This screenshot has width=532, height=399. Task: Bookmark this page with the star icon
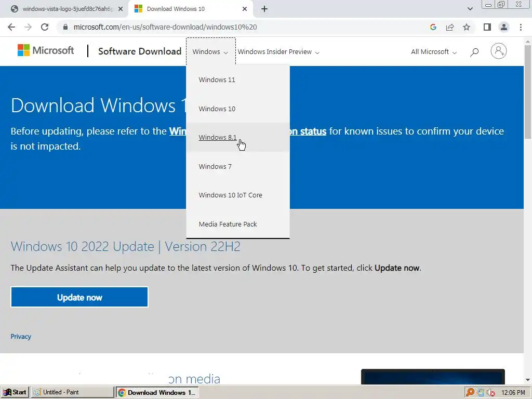(x=467, y=27)
